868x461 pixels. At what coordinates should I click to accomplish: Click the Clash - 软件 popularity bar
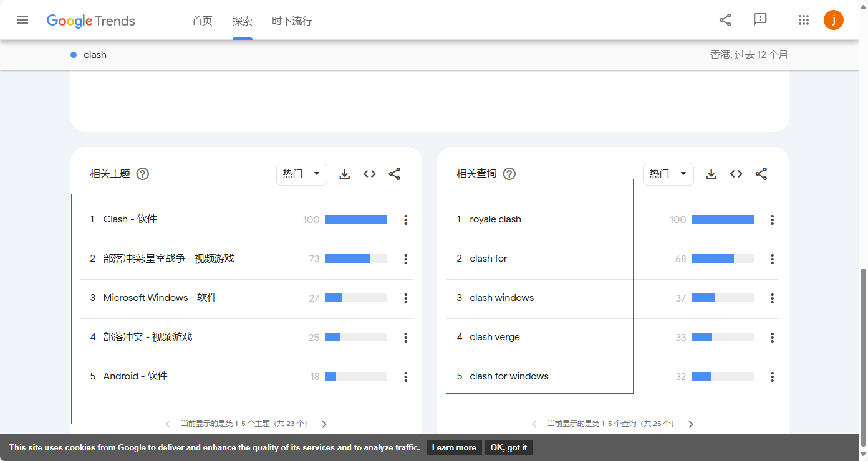pyautogui.click(x=356, y=219)
